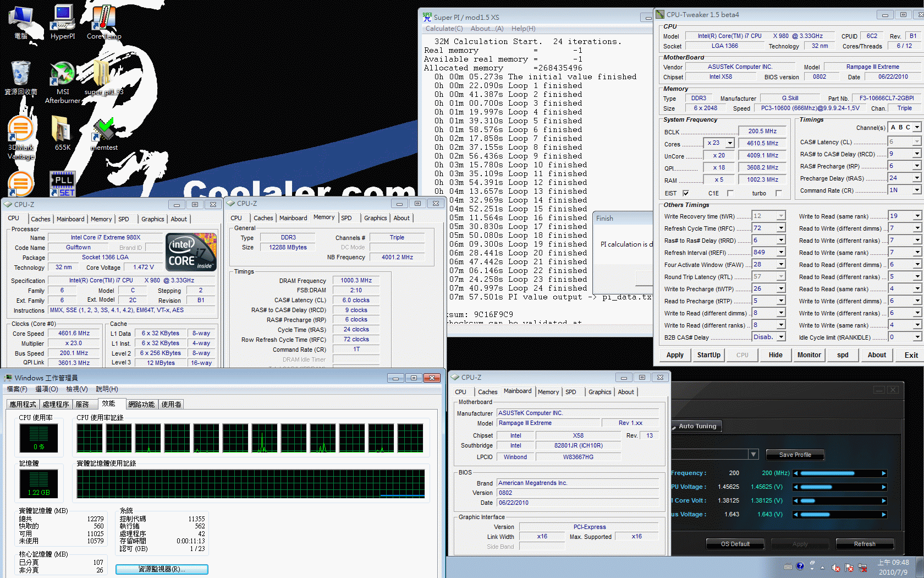
Task: Launch MSI Afterburner from the desktop
Action: 63,83
